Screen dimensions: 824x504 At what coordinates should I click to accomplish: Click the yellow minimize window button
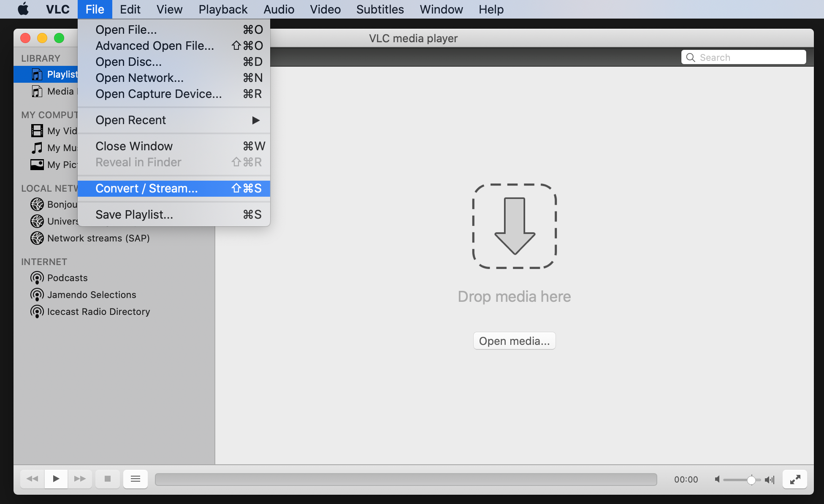42,38
